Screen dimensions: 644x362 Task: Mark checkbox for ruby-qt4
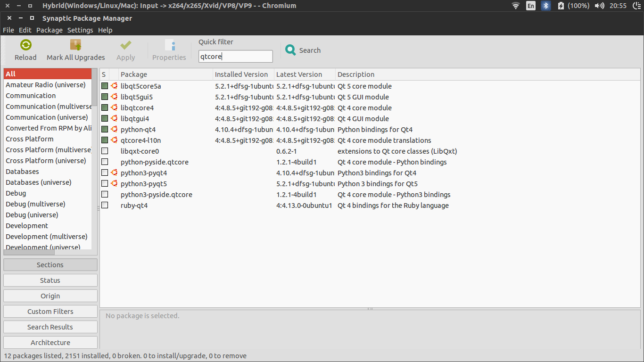[105, 206]
